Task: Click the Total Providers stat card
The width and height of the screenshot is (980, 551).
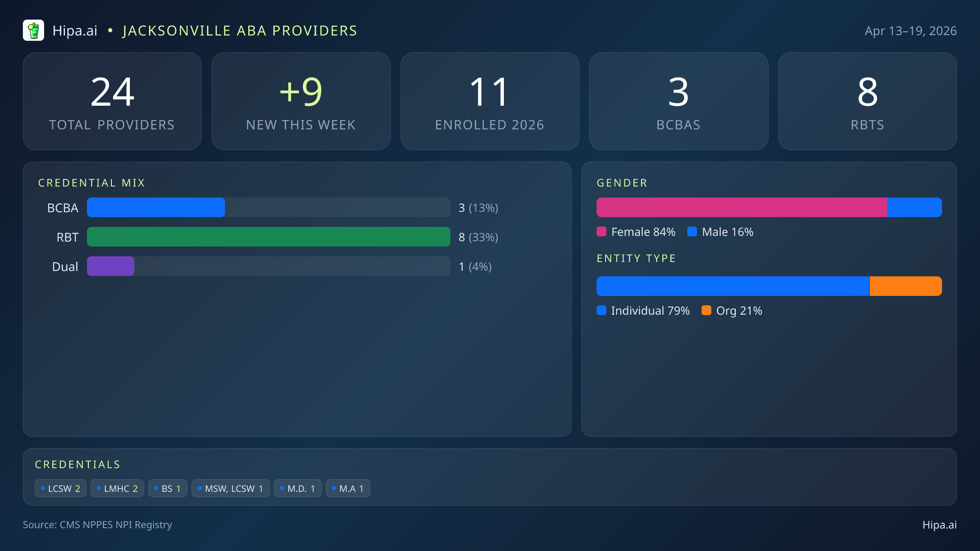Action: pyautogui.click(x=112, y=101)
